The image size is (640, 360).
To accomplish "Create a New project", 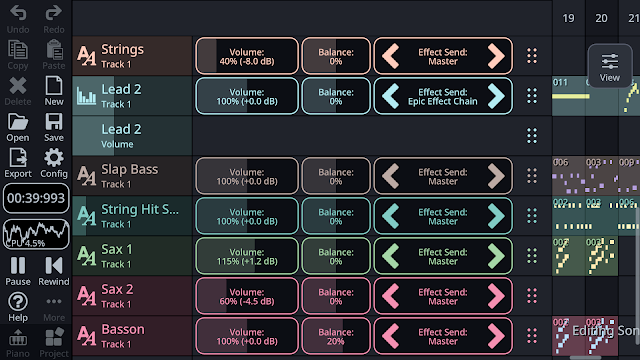I will pos(53,91).
